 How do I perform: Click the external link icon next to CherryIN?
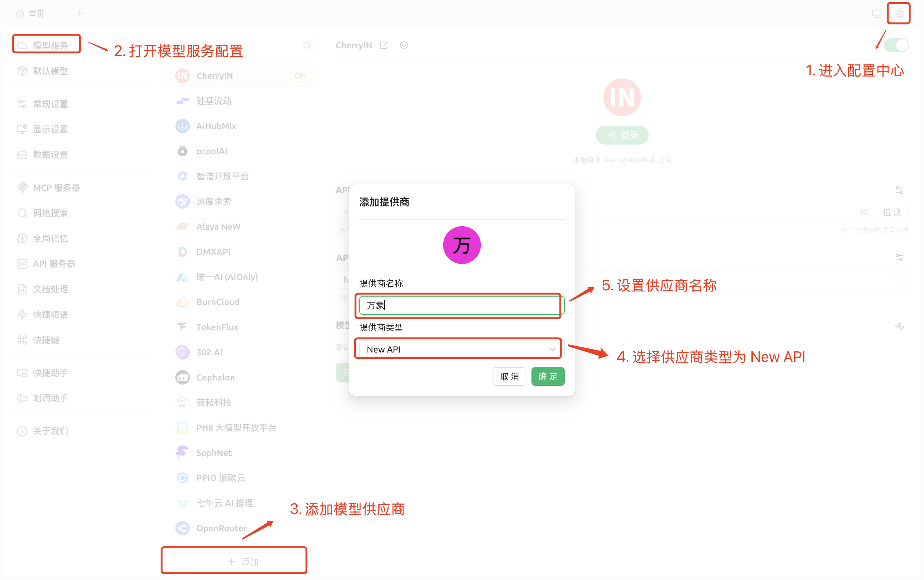[x=384, y=45]
